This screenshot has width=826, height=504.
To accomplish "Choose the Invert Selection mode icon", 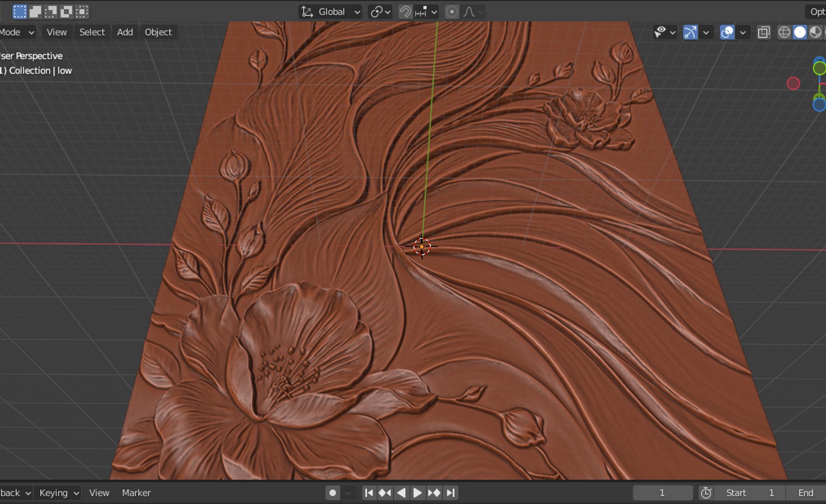I will tap(66, 12).
